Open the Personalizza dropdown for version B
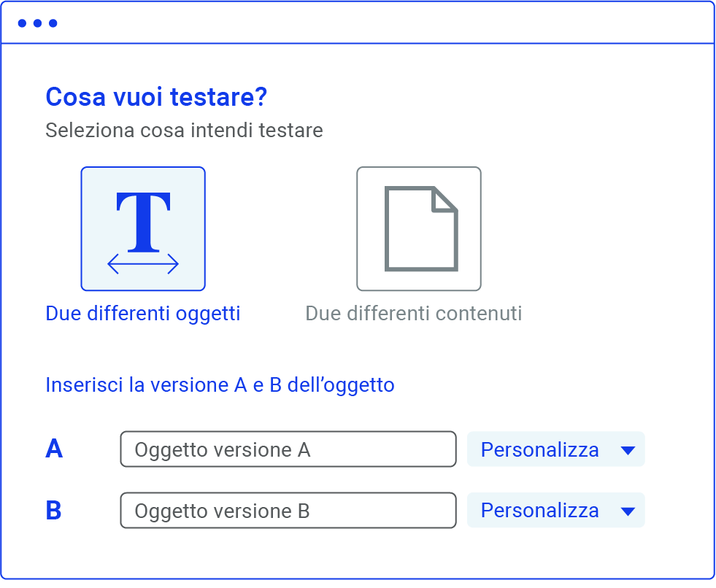The width and height of the screenshot is (716, 588). coord(555,511)
